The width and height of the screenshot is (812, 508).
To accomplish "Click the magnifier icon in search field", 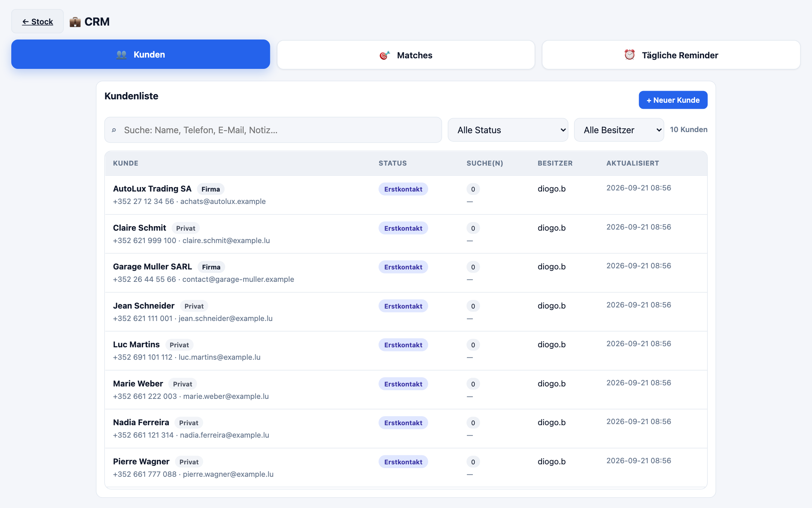I will (114, 130).
